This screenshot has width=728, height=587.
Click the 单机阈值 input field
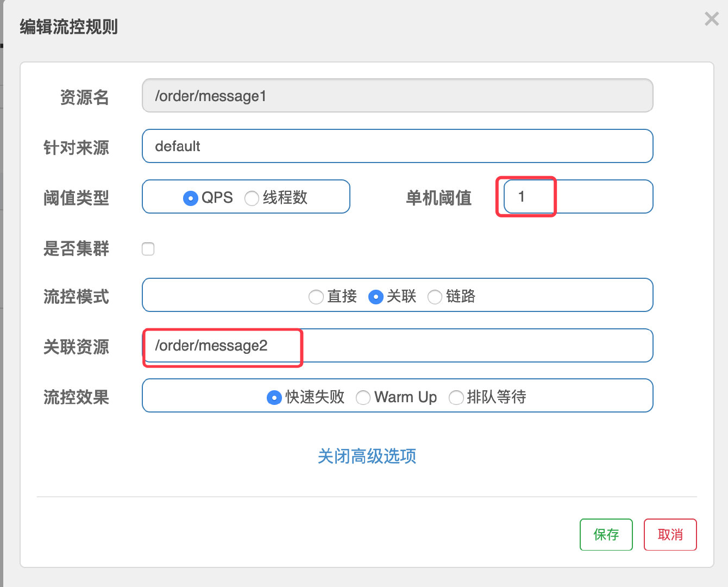[578, 196]
